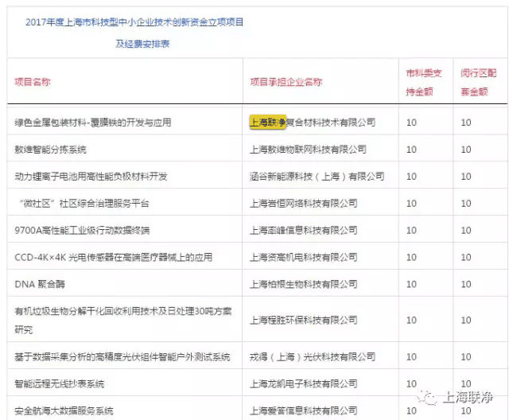Click 市科委 amount '10' in the 9700A row
The height and width of the screenshot is (420, 509).
pos(411,230)
